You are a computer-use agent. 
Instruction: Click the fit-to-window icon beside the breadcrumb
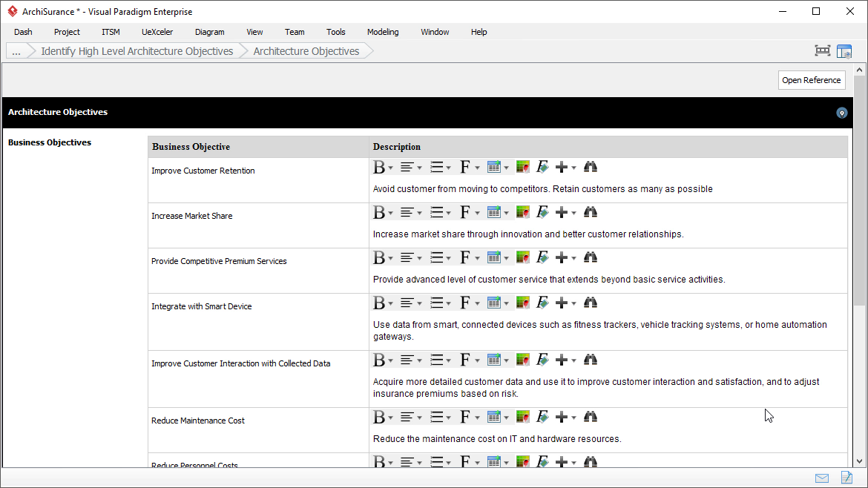click(x=823, y=51)
